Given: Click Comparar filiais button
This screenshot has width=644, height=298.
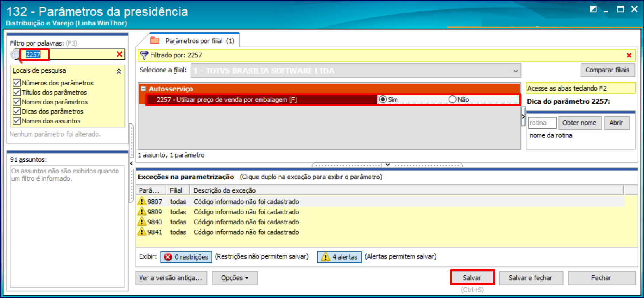Looking at the screenshot, I should [607, 70].
